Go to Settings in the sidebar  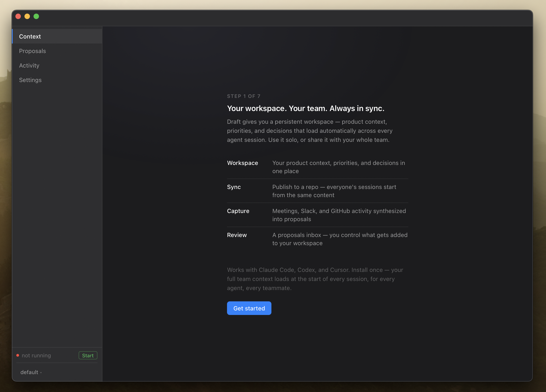coord(57,80)
